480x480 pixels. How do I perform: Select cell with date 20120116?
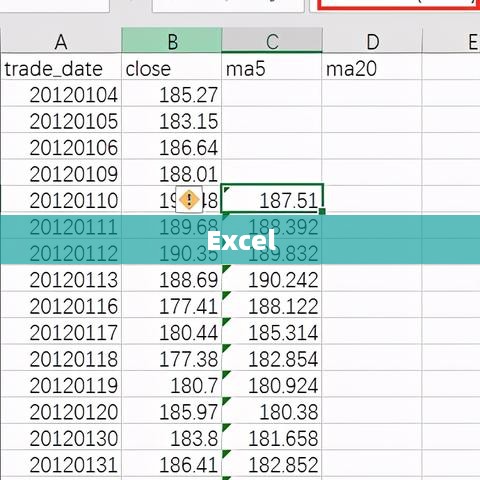point(61,305)
